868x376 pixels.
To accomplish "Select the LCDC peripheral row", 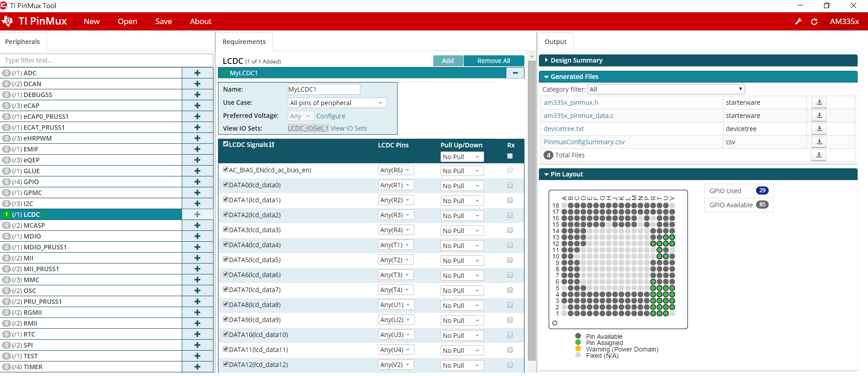I will coord(91,215).
